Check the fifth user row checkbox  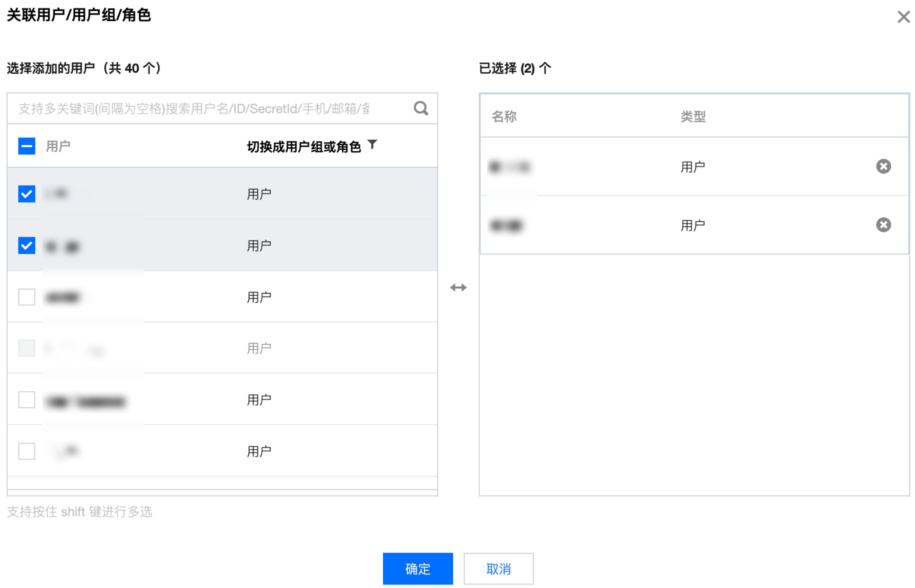pos(27,400)
